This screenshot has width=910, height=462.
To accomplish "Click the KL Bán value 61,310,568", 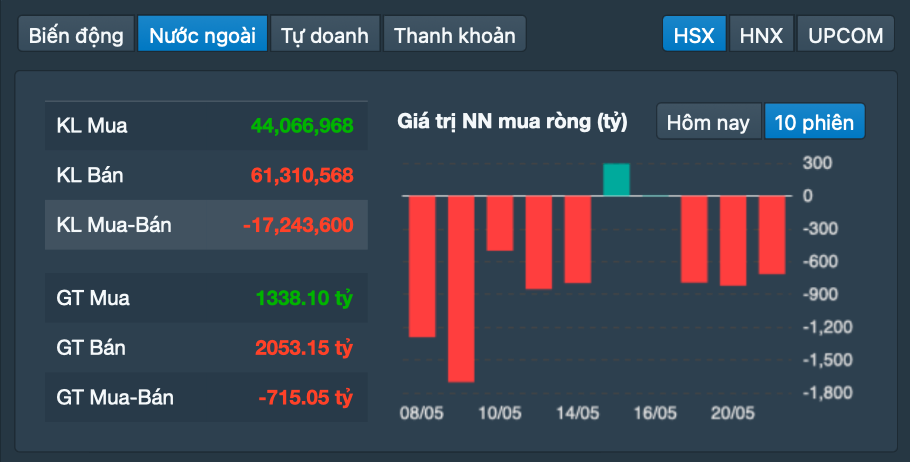I will 302,175.
